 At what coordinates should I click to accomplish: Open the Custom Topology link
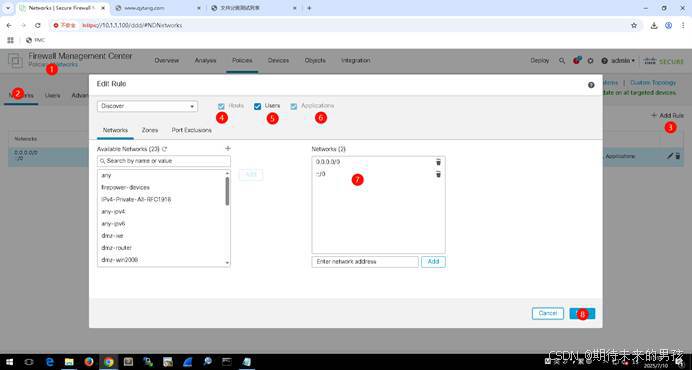[x=653, y=83]
